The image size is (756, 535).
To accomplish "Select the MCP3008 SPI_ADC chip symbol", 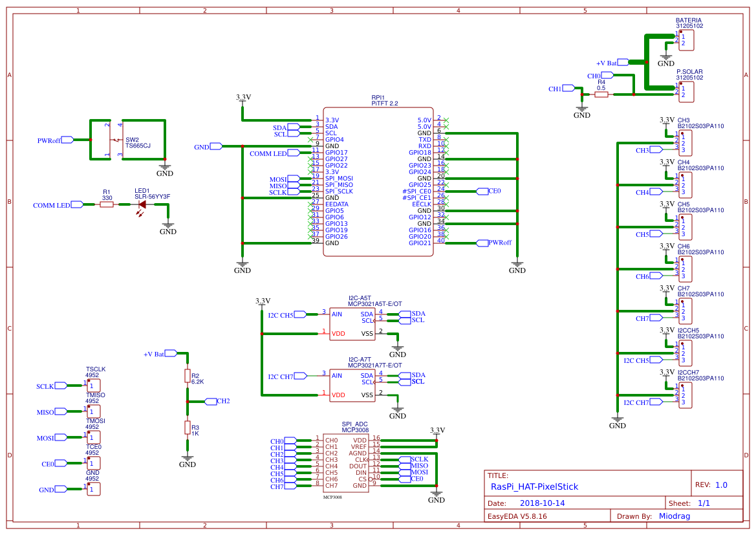I will [x=346, y=463].
